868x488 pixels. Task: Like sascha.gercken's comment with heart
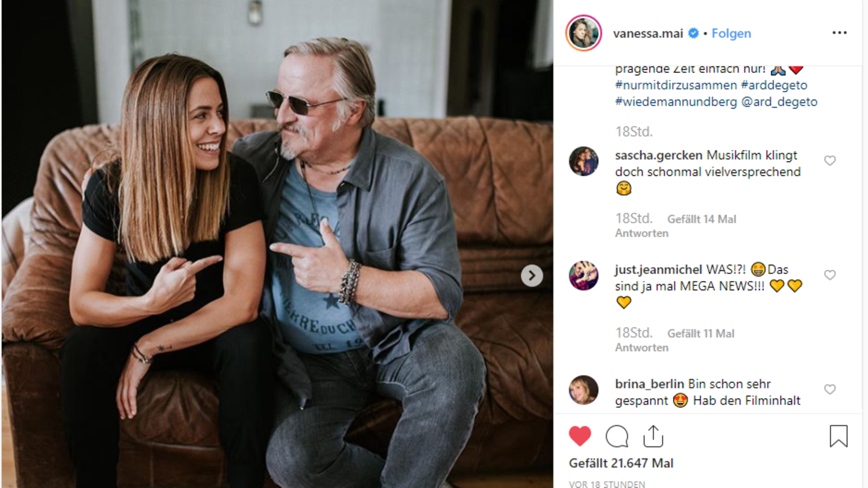[830, 160]
